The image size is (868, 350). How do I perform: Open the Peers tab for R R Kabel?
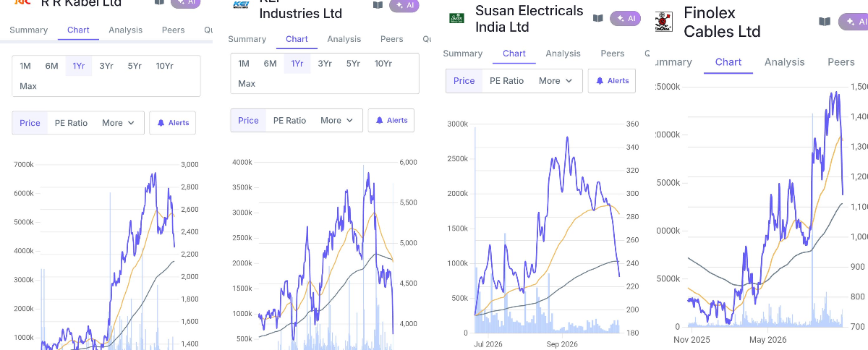[174, 30]
